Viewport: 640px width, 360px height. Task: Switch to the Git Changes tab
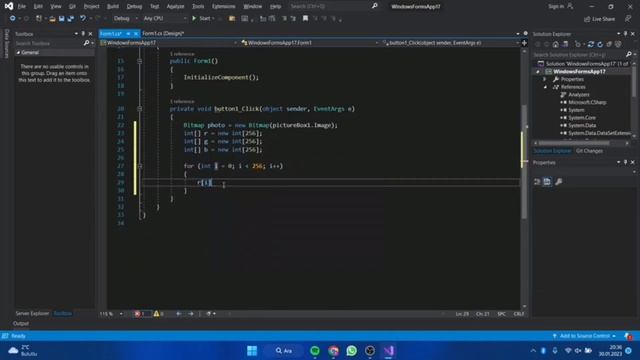tap(589, 151)
